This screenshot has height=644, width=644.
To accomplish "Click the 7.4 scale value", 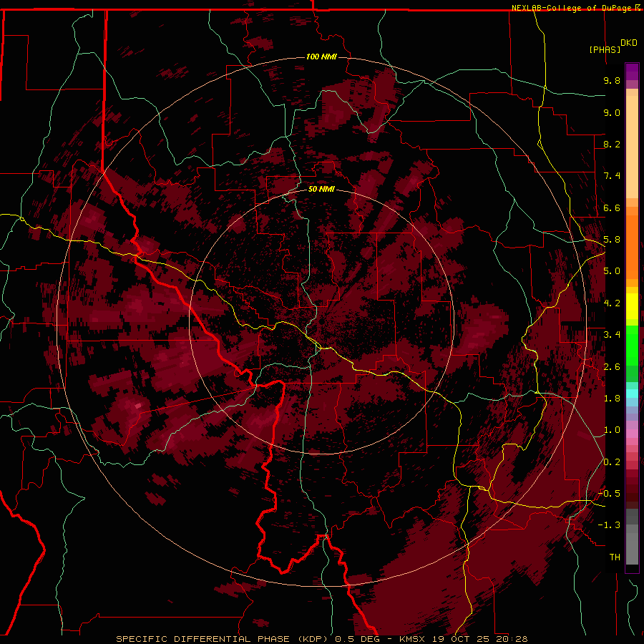I will [x=612, y=176].
